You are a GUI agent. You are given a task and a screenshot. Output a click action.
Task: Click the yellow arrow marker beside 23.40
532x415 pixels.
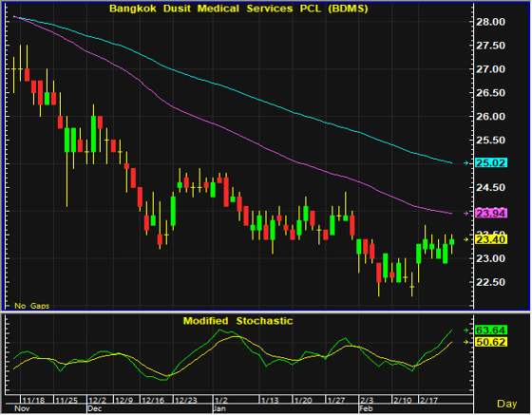tap(466, 239)
